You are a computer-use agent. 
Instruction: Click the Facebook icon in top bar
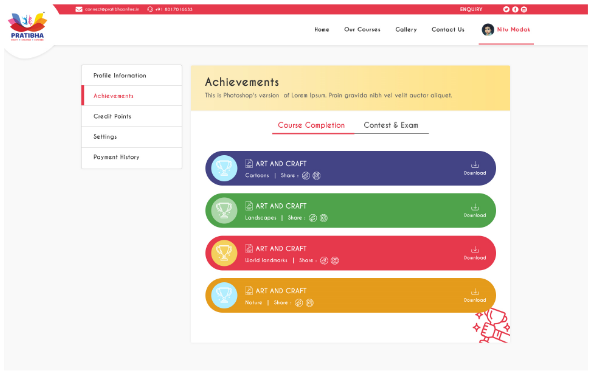[515, 9]
